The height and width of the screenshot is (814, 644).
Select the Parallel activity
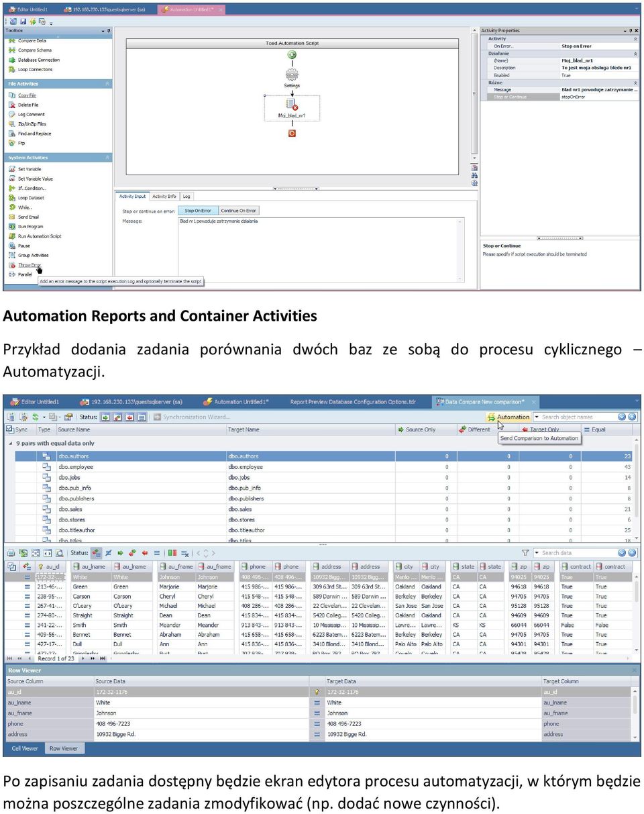20,274
